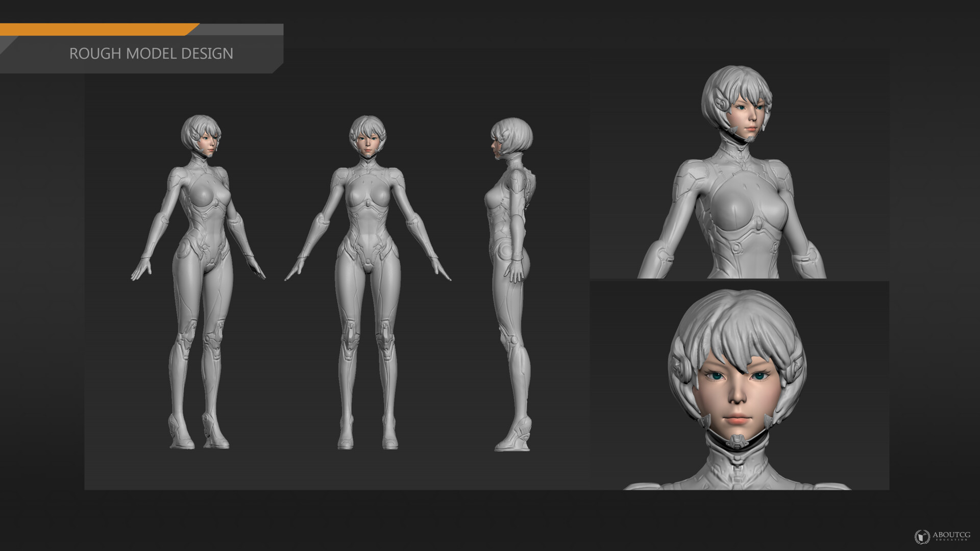Click the ROUGH MODEL DESIGN title text
Image resolution: width=980 pixels, height=551 pixels.
click(x=151, y=54)
